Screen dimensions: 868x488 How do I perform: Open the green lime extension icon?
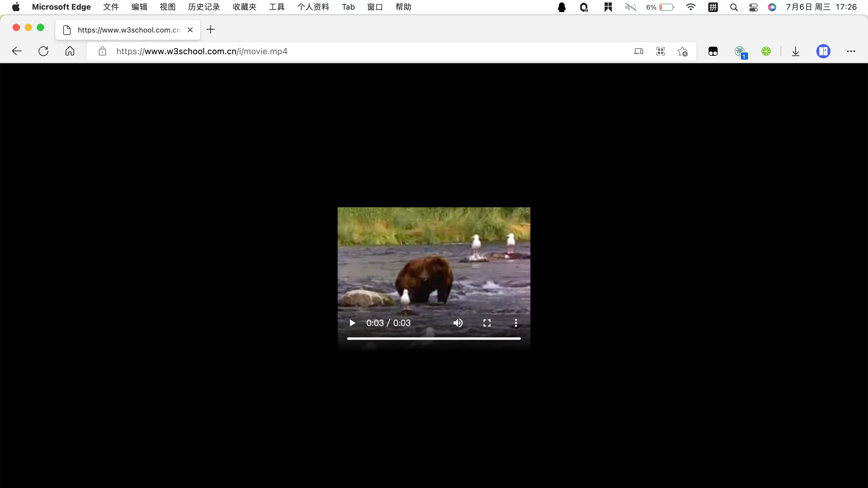(766, 51)
